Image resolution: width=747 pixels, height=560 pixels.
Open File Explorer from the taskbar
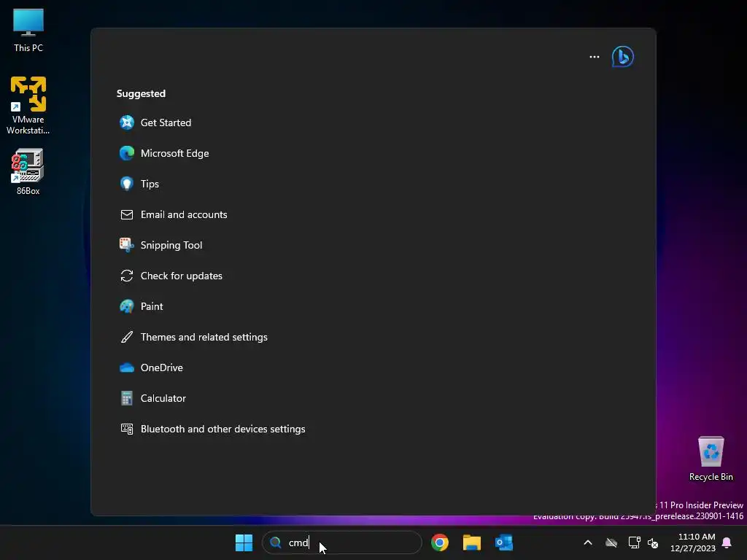(x=472, y=542)
